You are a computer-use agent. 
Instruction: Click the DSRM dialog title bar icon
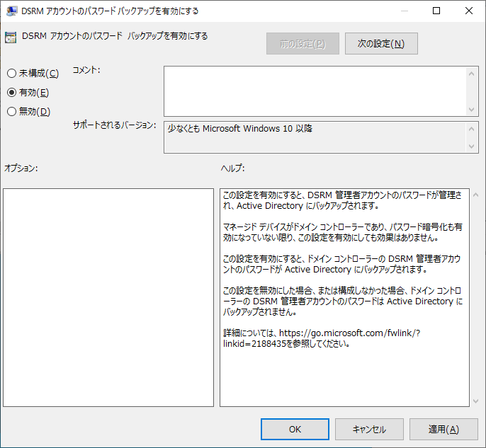click(10, 11)
